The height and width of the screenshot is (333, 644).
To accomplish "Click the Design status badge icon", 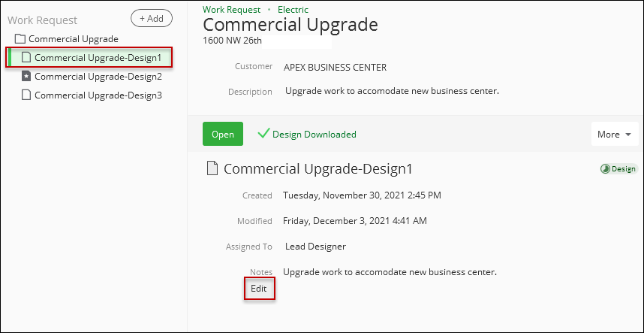I will [x=605, y=169].
